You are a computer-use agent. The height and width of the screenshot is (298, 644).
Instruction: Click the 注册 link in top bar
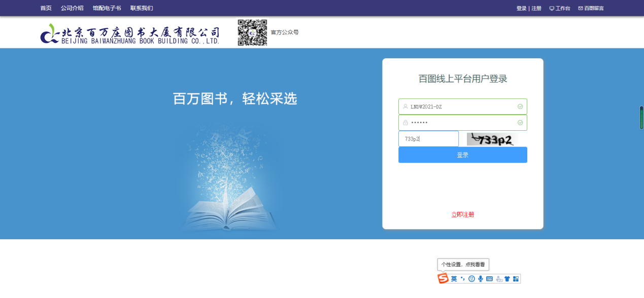point(536,8)
